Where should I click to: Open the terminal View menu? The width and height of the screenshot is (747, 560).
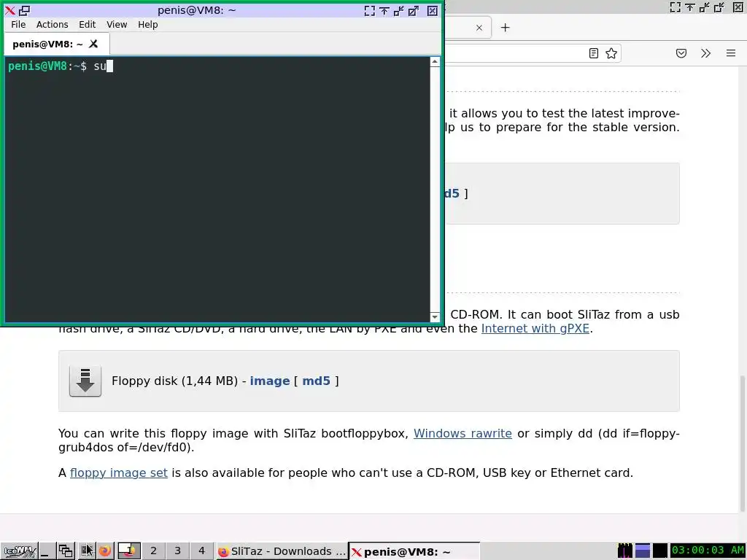click(x=117, y=24)
